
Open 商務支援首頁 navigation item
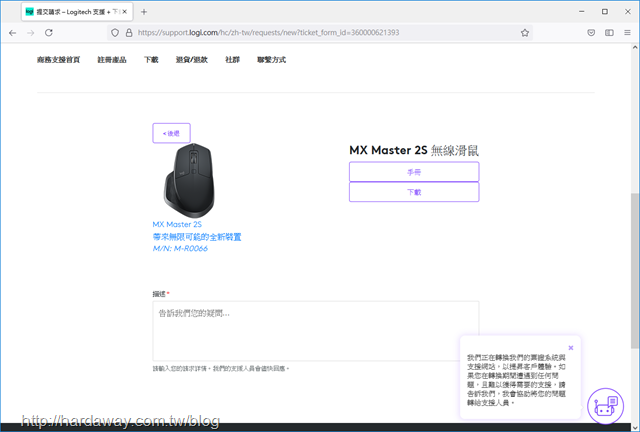[x=58, y=60]
